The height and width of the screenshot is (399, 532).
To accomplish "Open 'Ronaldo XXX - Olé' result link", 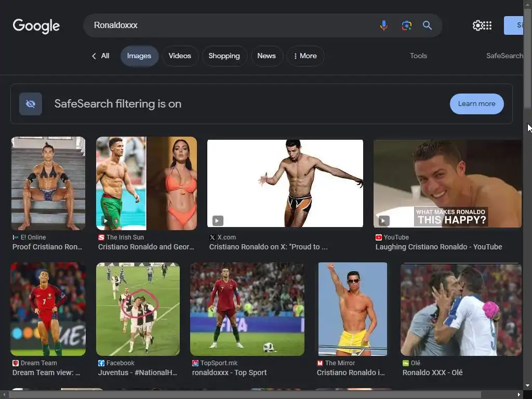I will 433,373.
